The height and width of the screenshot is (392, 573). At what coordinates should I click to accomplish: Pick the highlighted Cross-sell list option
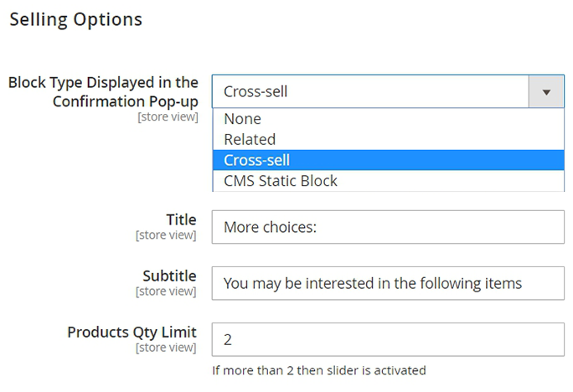[x=256, y=160]
